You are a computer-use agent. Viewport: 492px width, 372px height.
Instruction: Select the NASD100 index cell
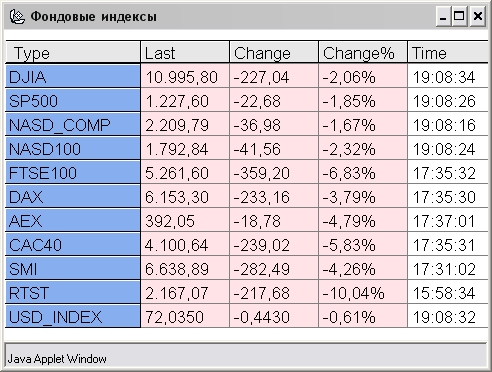(73, 149)
